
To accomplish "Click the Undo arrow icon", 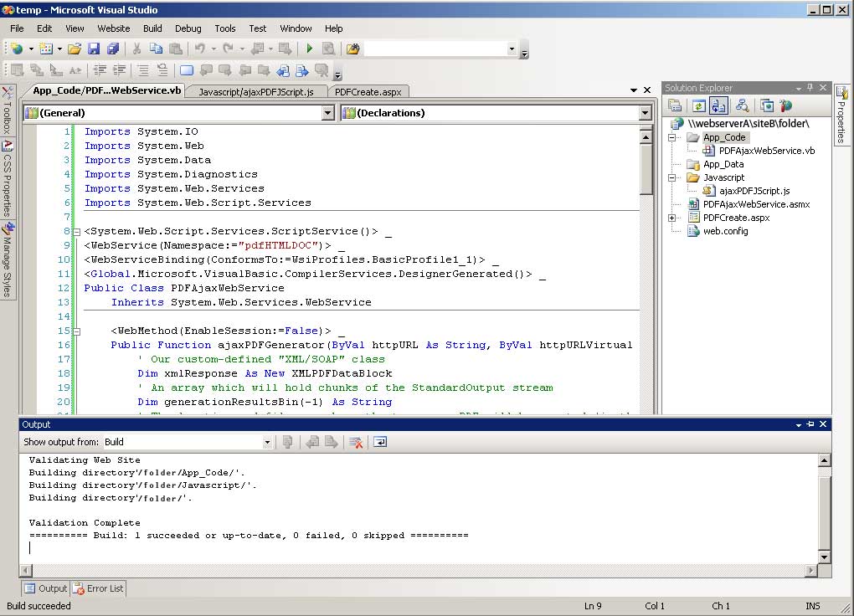I will coord(200,49).
